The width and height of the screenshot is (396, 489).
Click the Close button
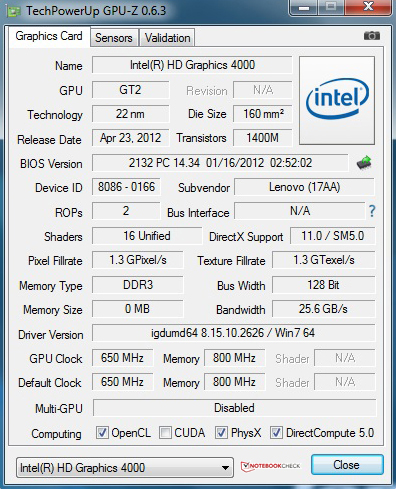pos(347,465)
